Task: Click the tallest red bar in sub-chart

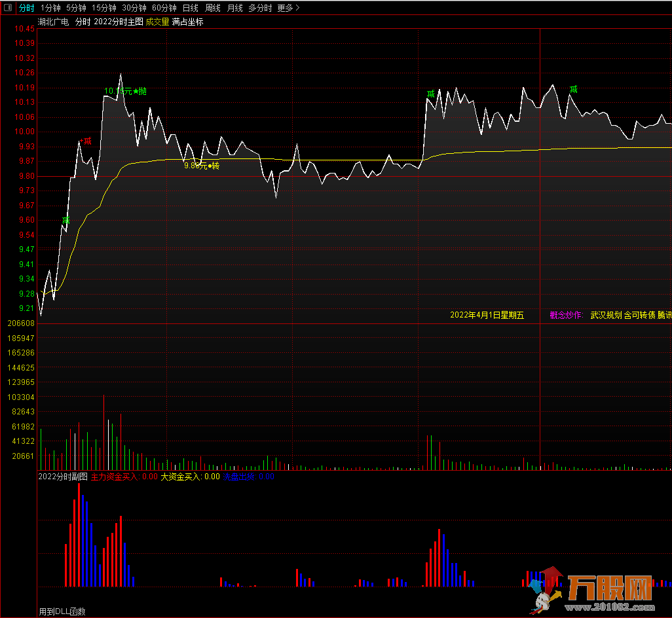Action: (x=79, y=535)
